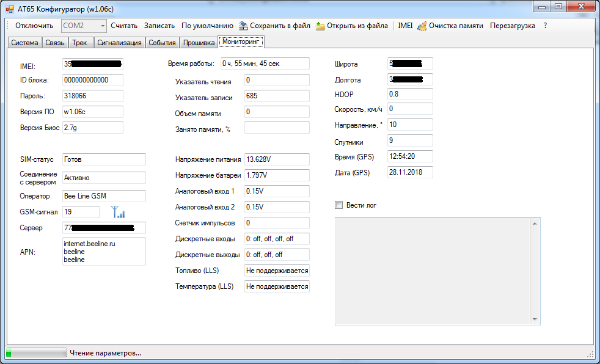The width and height of the screenshot is (600, 364).
Task: Click the ID блока input field
Action: click(92, 80)
